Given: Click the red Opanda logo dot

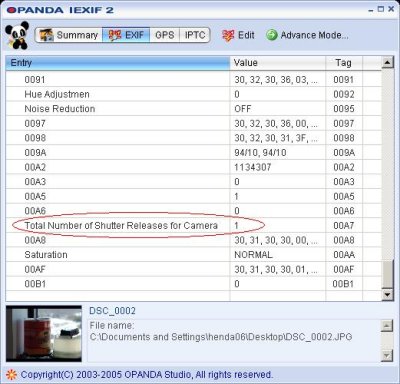Looking at the screenshot, I should (x=11, y=10).
